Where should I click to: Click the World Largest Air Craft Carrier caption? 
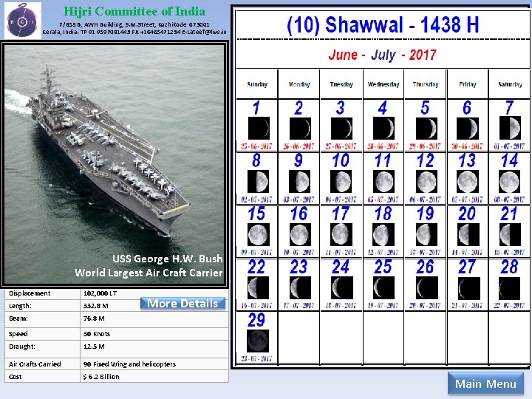click(x=149, y=273)
